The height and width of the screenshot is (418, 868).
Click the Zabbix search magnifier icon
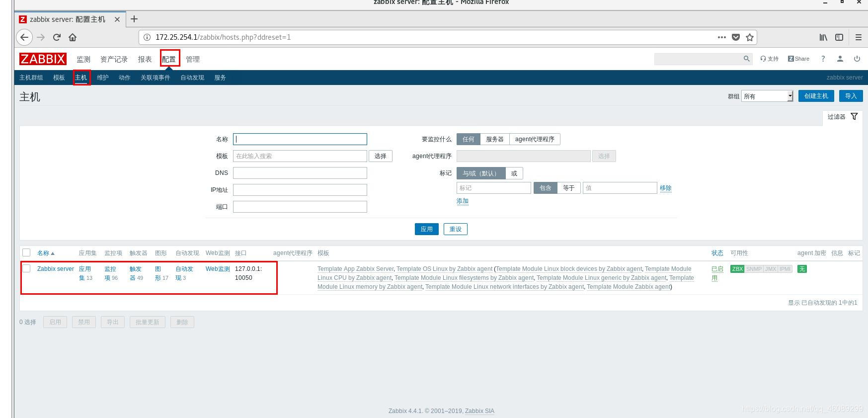[746, 59]
